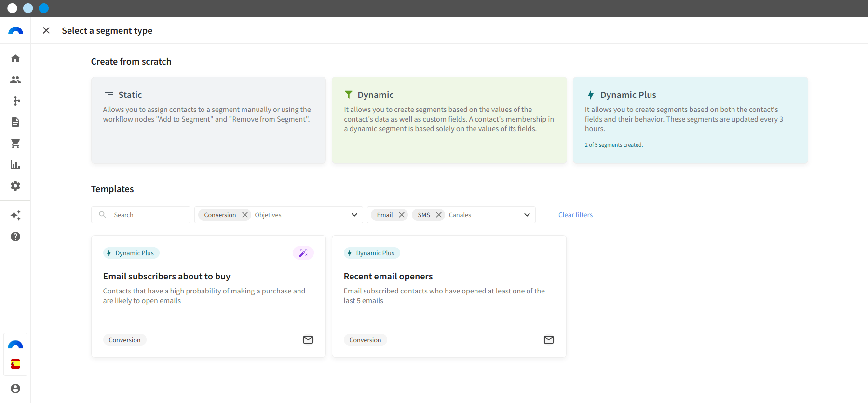Open the Settings gear icon in sidebar
868x403 pixels.
(x=15, y=186)
